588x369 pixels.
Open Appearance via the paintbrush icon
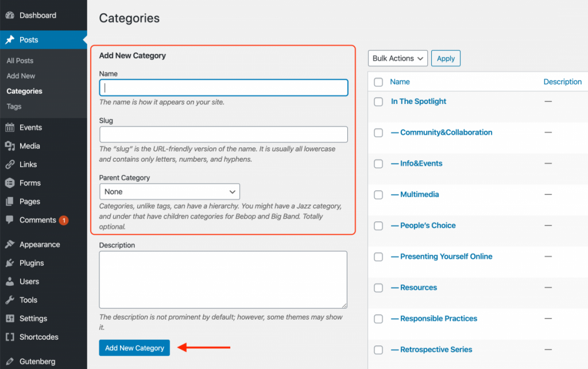(10, 244)
